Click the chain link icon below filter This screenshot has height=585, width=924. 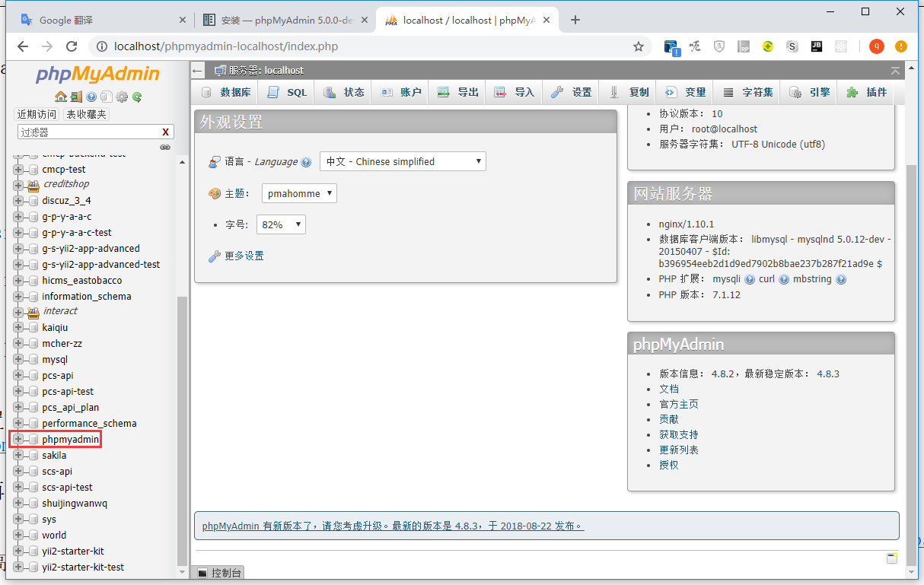click(x=165, y=148)
